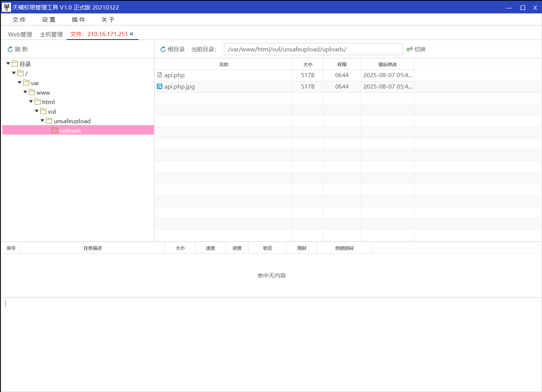Switch to the 主机管理 tab
542x392 pixels.
51,34
